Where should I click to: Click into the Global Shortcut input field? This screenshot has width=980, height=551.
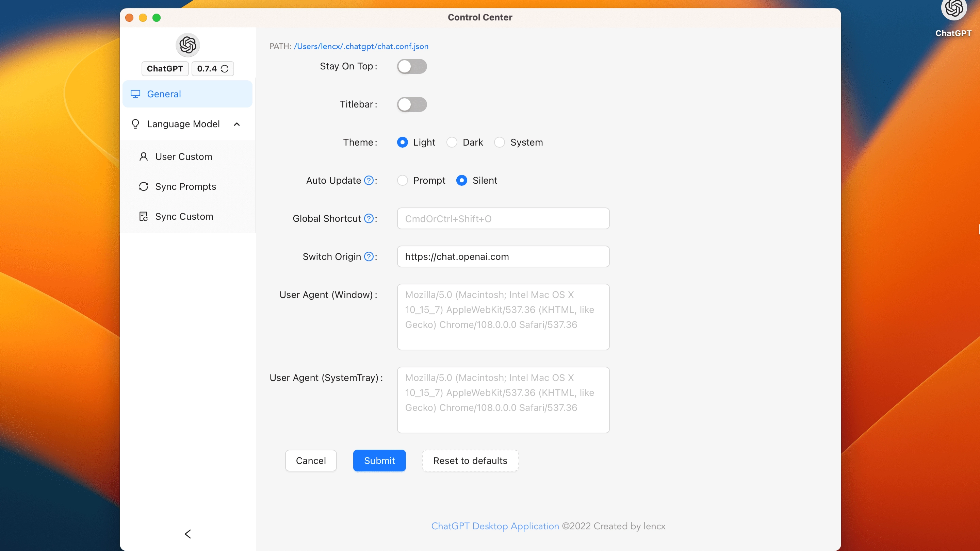point(503,219)
